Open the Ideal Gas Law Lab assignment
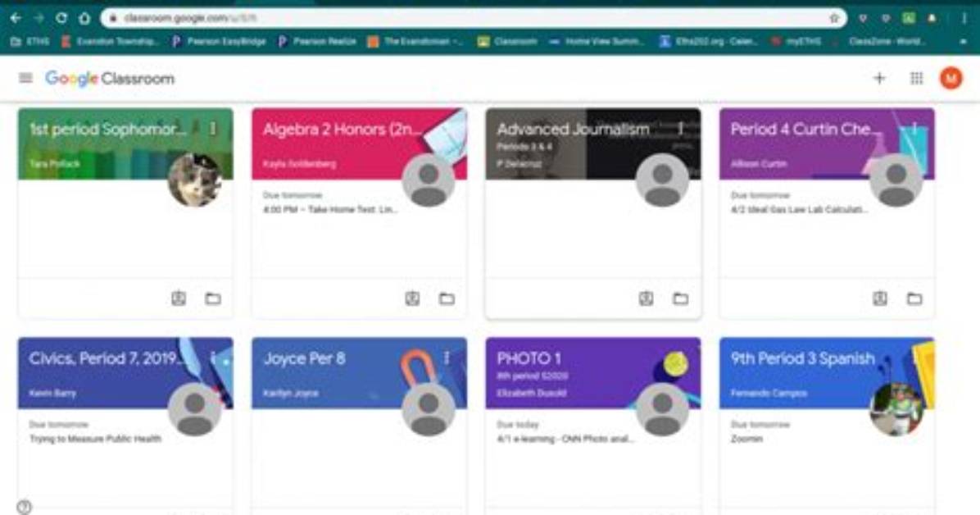This screenshot has height=515, width=980. coord(800,209)
